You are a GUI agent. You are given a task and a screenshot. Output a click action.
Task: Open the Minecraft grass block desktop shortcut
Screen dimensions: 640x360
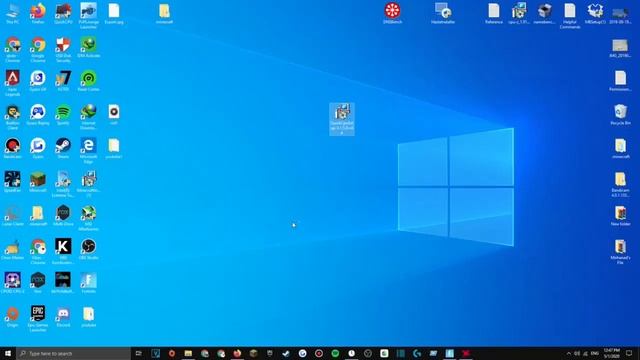pyautogui.click(x=38, y=182)
